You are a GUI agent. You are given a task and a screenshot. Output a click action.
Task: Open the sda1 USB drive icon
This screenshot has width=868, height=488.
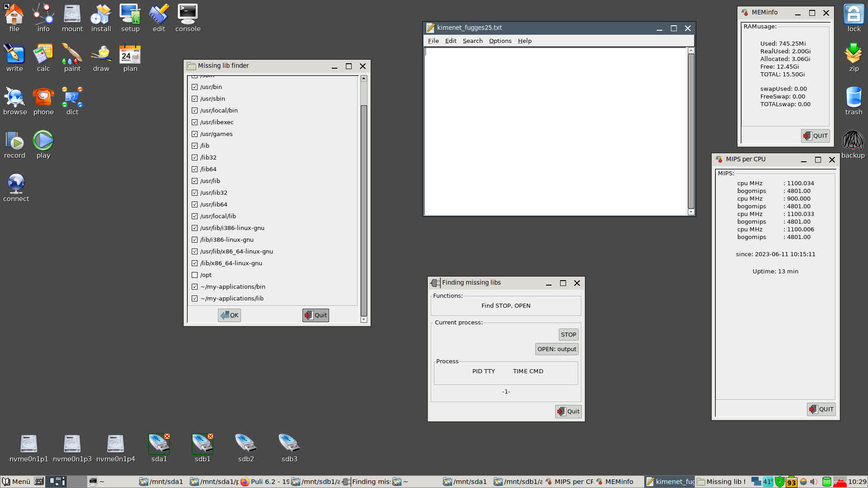pos(159,448)
